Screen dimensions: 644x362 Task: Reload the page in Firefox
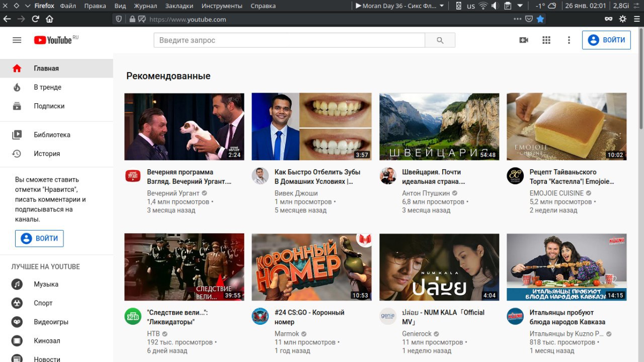pyautogui.click(x=35, y=19)
